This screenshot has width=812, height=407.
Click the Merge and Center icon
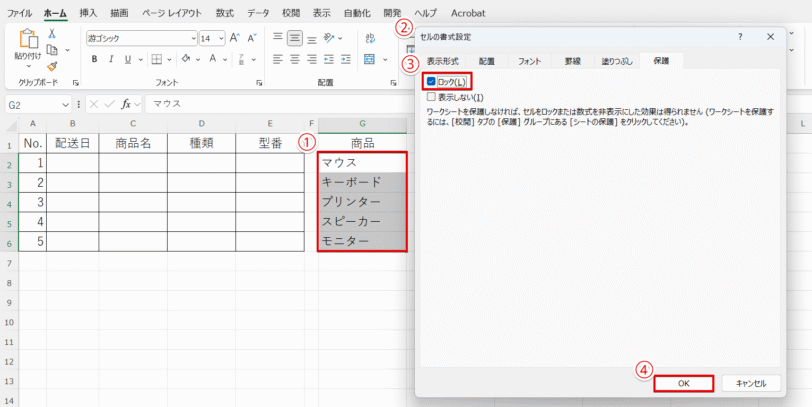point(369,60)
